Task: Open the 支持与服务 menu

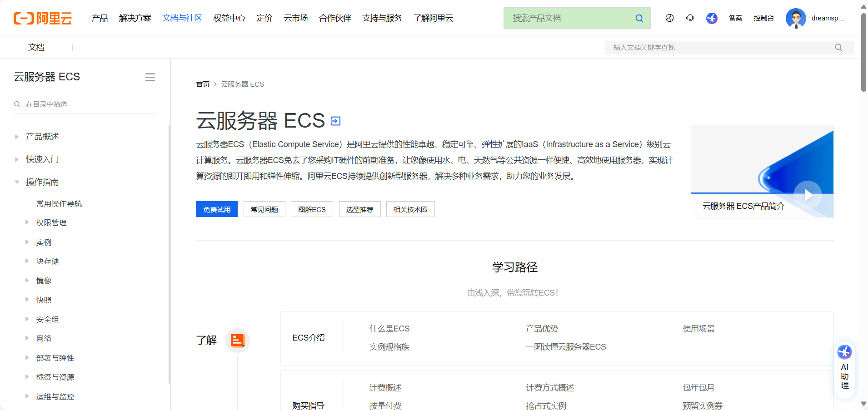Action: [x=382, y=18]
